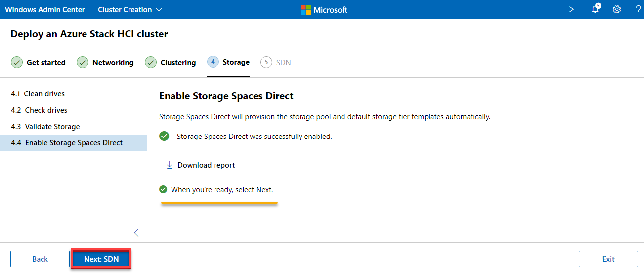Screen dimensions: 644x275
Task: Switch to the Clustering step
Action: click(170, 62)
